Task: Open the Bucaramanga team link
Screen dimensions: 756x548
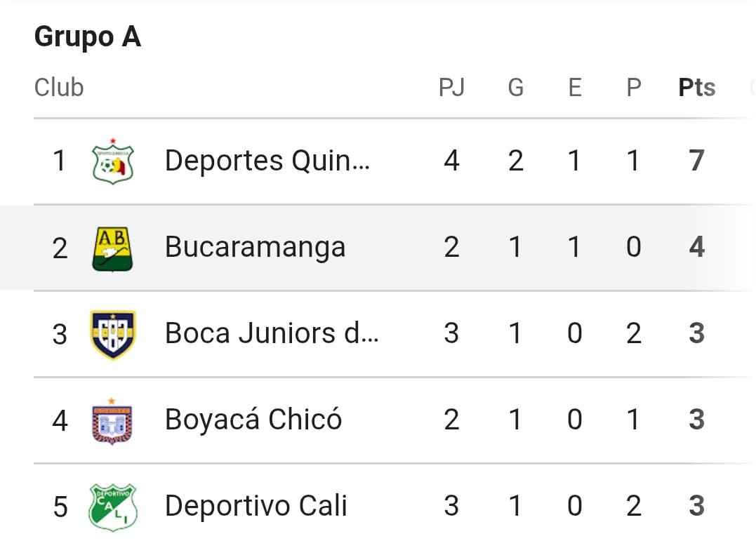Action: point(255,247)
